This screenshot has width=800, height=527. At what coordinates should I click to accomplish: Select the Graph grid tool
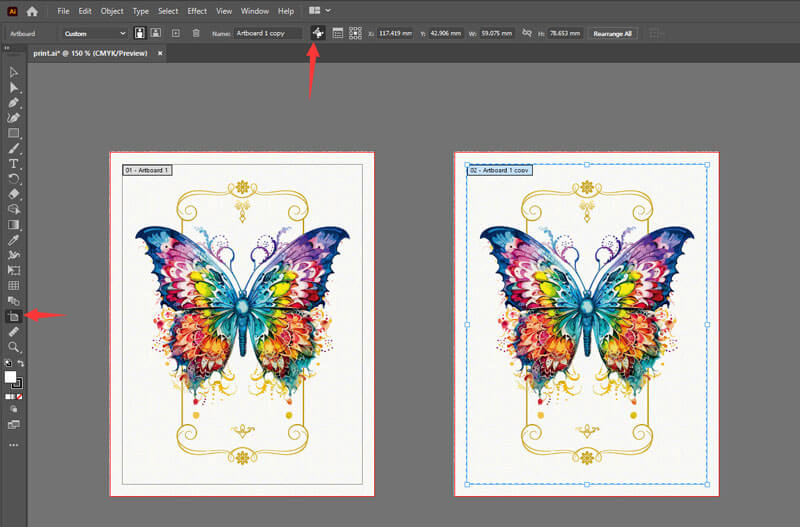[x=14, y=286]
